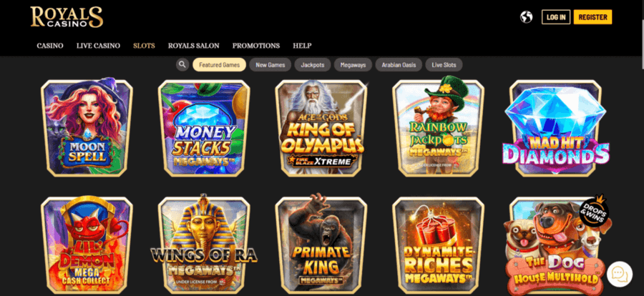Select the Arabian Oasis category

pyautogui.click(x=399, y=65)
